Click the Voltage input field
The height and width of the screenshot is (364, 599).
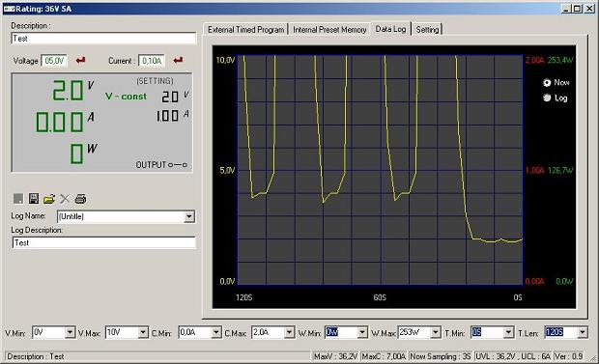point(54,61)
